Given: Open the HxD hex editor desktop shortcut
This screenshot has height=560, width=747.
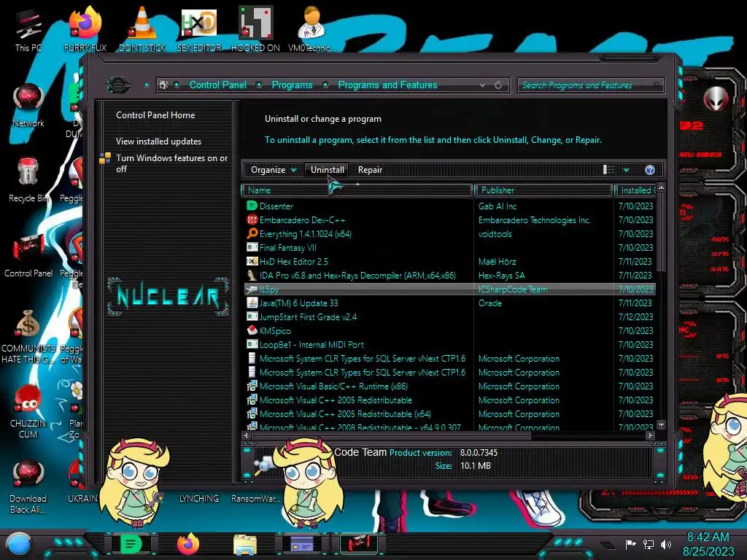Looking at the screenshot, I should pos(199,28).
